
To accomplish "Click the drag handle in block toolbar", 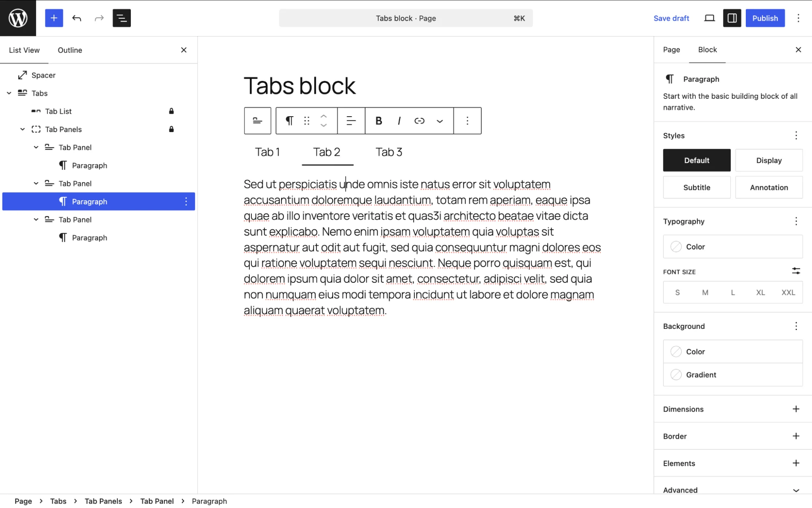I will (307, 121).
